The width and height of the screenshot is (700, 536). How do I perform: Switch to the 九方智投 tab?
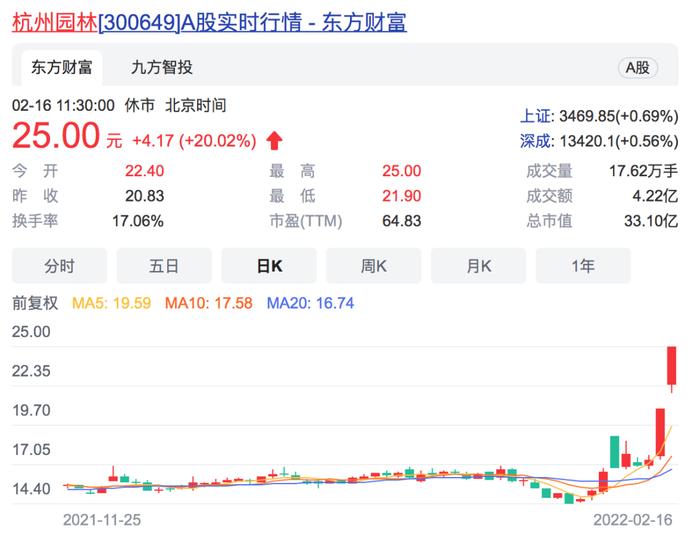click(x=162, y=68)
